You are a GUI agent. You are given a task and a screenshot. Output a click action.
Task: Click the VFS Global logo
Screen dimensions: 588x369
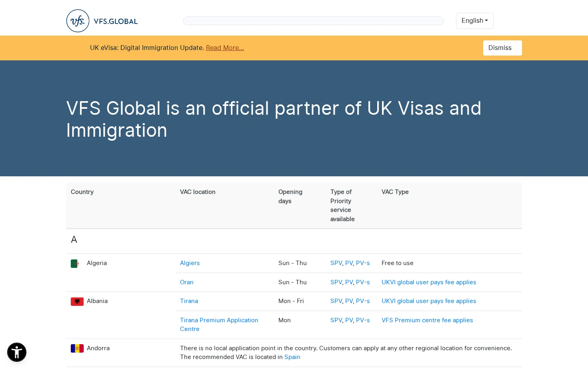click(x=102, y=21)
